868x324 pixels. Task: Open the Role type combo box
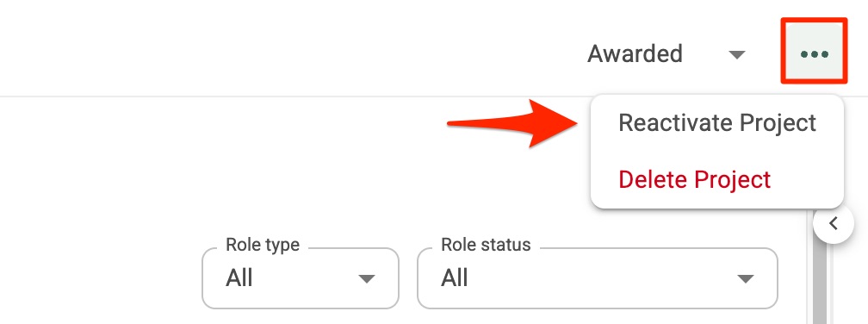click(x=300, y=278)
